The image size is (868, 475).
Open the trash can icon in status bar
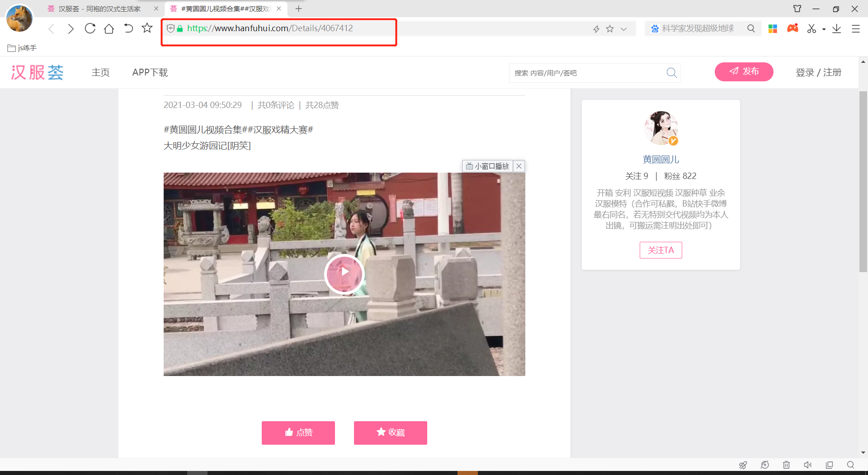point(787,465)
